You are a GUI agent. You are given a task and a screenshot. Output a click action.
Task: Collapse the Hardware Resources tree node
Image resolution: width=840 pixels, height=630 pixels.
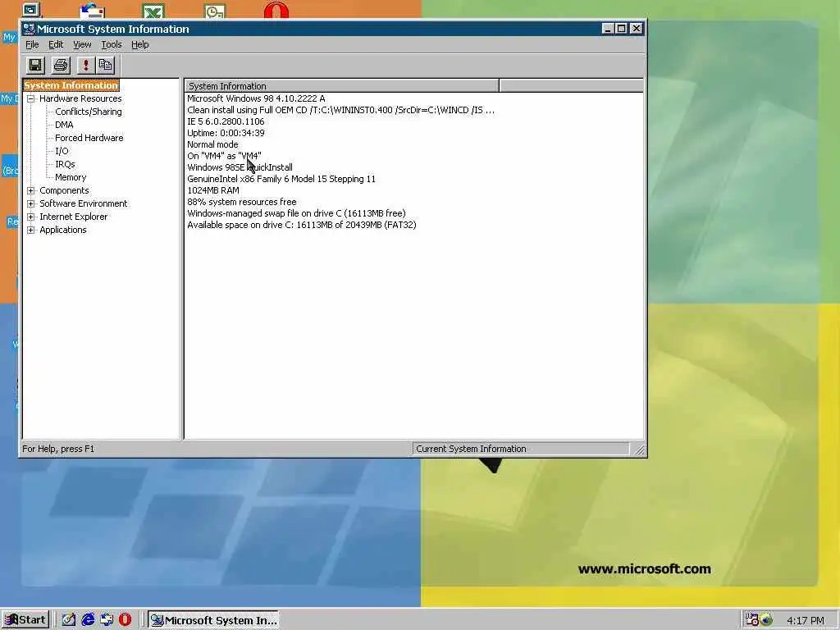point(30,98)
